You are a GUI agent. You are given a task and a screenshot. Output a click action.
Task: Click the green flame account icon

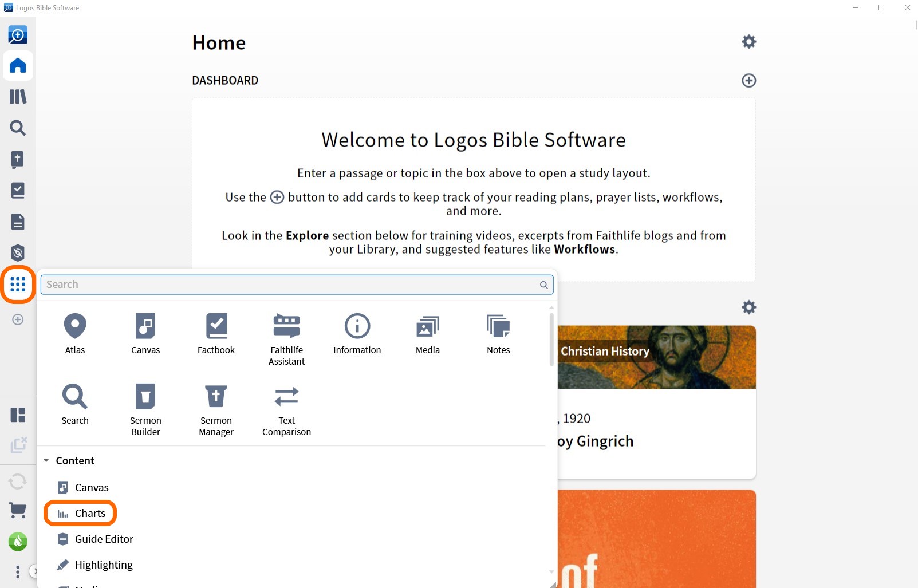tap(18, 541)
